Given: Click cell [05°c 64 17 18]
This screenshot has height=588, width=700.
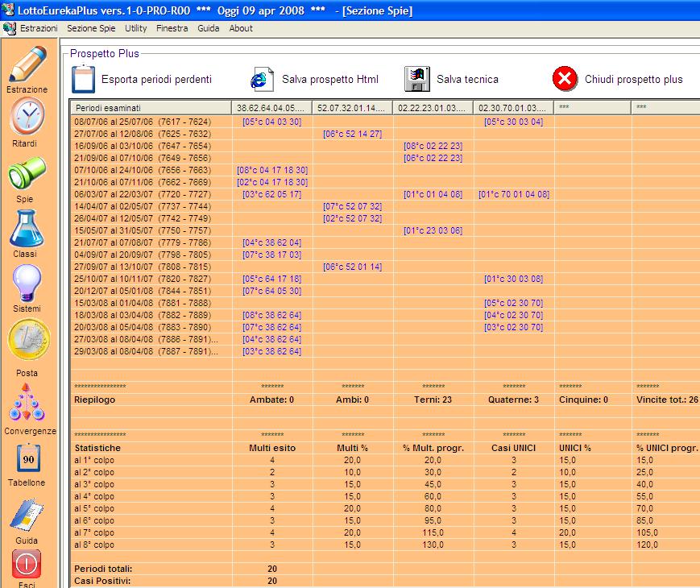Looking at the screenshot, I should click(x=272, y=279).
